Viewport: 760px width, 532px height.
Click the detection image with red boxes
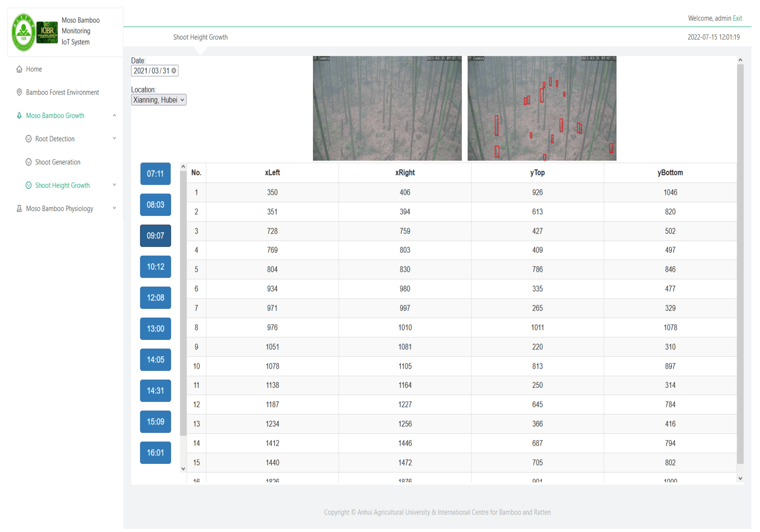pyautogui.click(x=542, y=108)
